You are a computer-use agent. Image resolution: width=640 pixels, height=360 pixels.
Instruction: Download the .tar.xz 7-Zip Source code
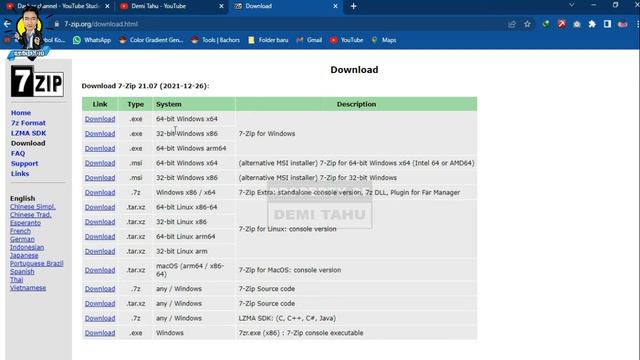click(x=100, y=303)
